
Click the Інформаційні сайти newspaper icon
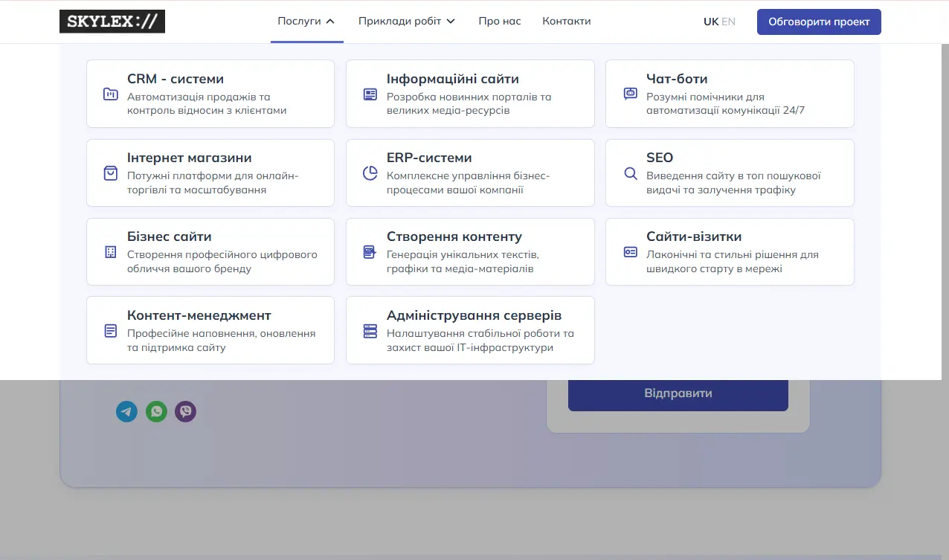370,94
